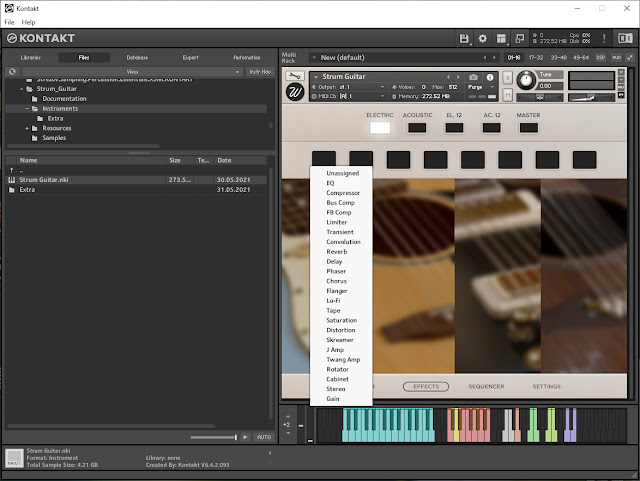
Task: Toggle minimized view icon in header
Action: [520, 38]
